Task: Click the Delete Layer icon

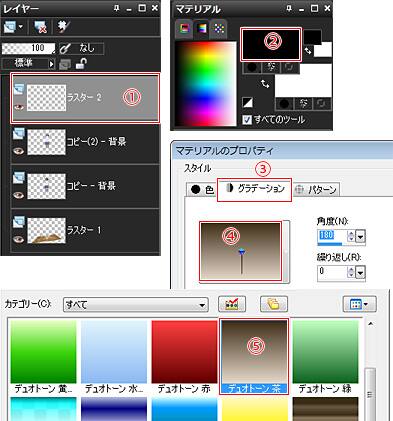Action: coord(40,27)
